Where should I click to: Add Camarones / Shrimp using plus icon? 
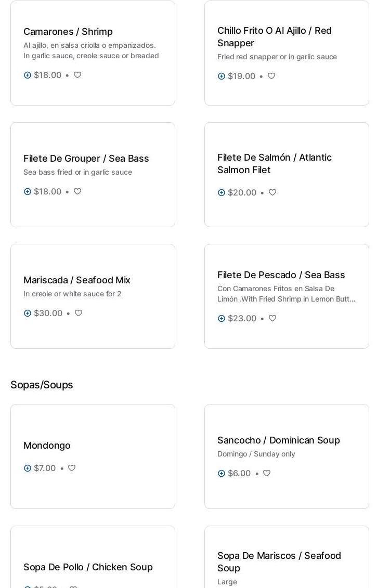28,75
